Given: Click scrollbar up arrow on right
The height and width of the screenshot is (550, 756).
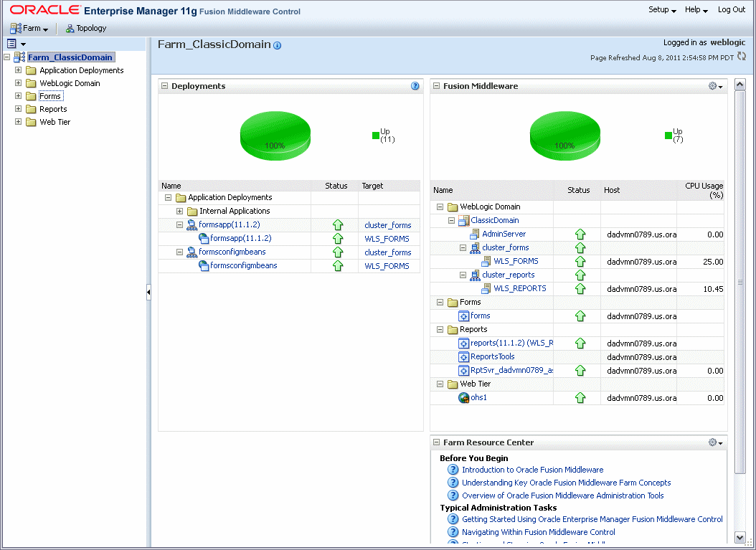Looking at the screenshot, I should pyautogui.click(x=740, y=85).
